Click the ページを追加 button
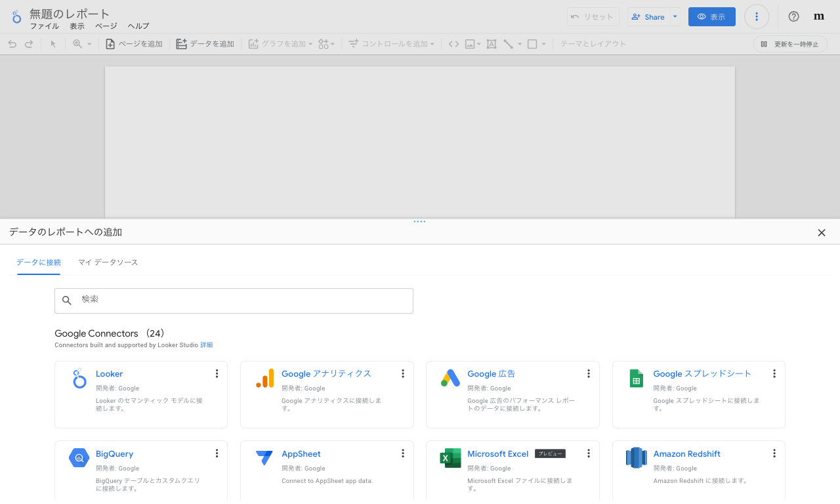The width and height of the screenshot is (840, 504). pyautogui.click(x=134, y=44)
